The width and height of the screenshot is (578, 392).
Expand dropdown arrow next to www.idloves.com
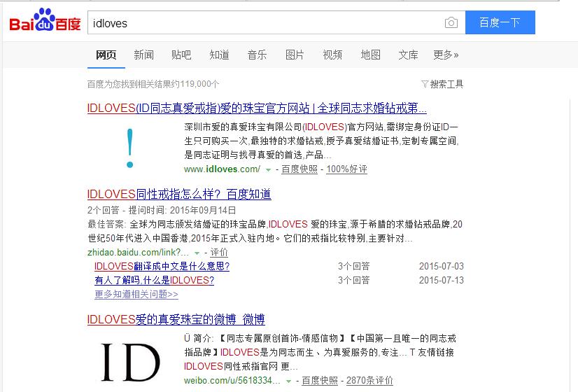269,170
